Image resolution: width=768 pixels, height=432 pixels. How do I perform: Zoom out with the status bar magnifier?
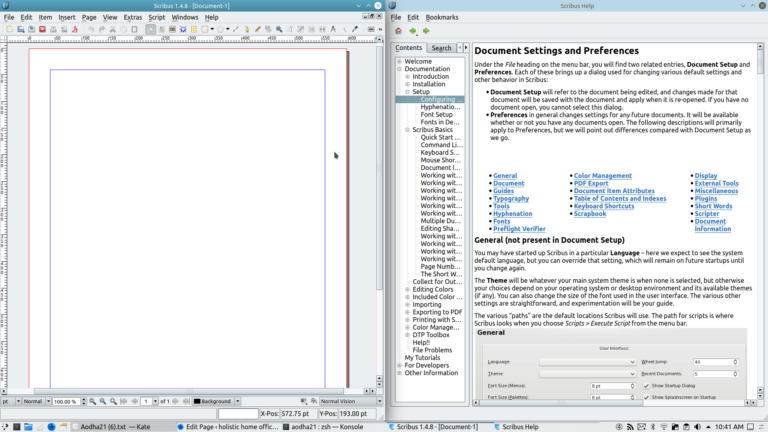[92, 401]
